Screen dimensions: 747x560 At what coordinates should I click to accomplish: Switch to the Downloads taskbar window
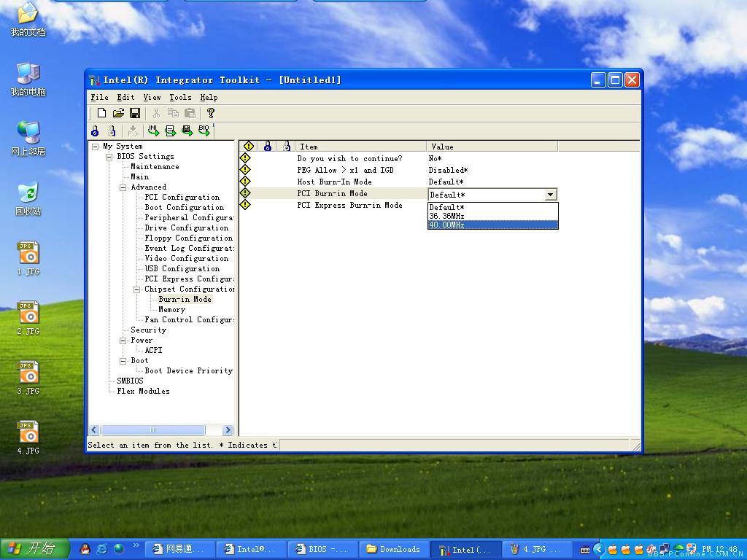coord(393,549)
